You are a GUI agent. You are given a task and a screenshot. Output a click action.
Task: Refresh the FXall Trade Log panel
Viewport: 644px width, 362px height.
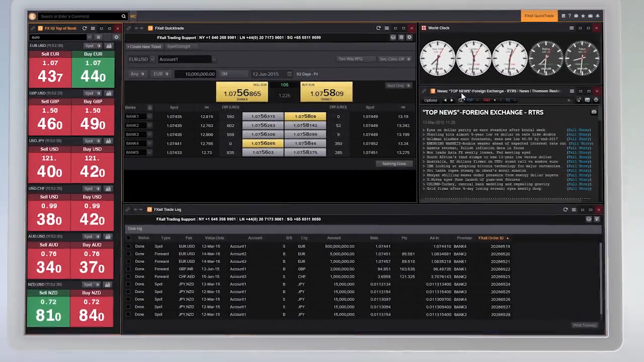pyautogui.click(x=566, y=210)
